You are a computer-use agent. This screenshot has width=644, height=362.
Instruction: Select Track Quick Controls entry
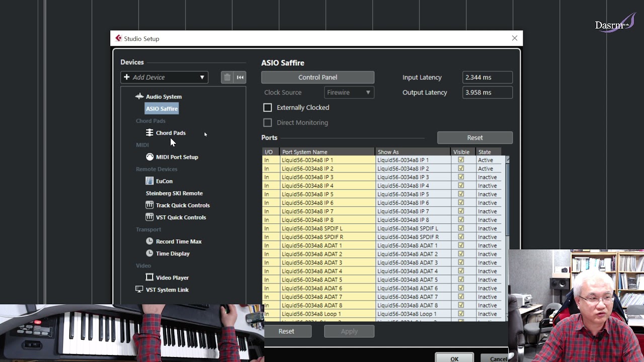(x=183, y=205)
